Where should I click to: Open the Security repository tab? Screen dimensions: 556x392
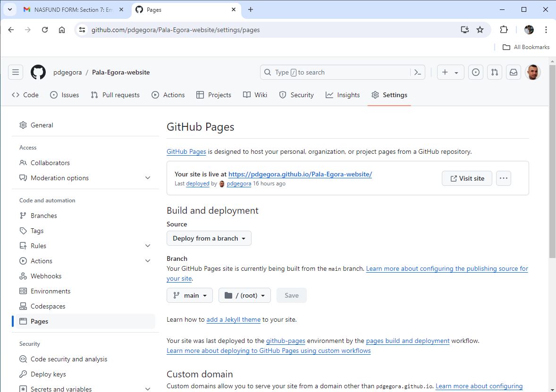[x=296, y=95]
